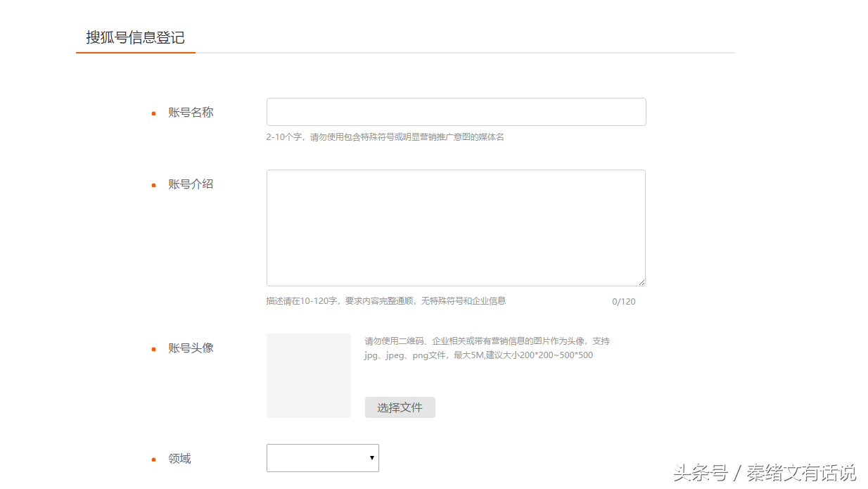The width and height of the screenshot is (868, 489).
Task: Click the textarea resize handle in 账号介绍
Action: coord(642,282)
